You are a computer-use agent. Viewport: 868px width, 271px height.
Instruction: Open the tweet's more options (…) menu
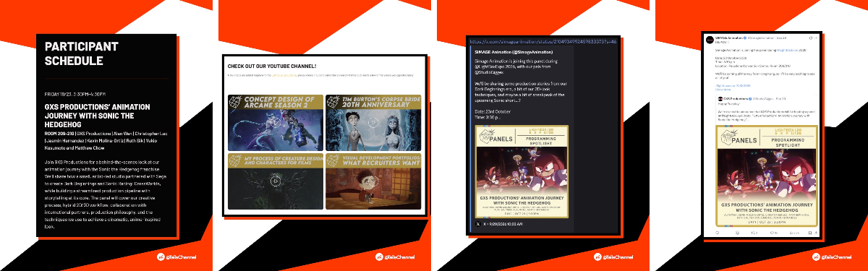point(816,38)
